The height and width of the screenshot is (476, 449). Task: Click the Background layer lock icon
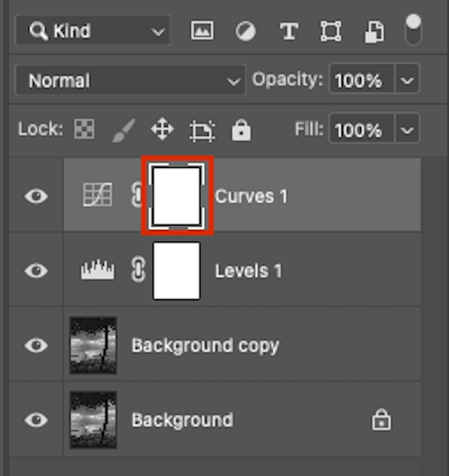coord(381,420)
